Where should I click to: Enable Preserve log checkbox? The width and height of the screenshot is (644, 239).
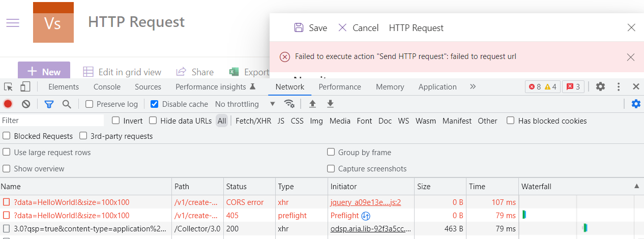tap(90, 104)
